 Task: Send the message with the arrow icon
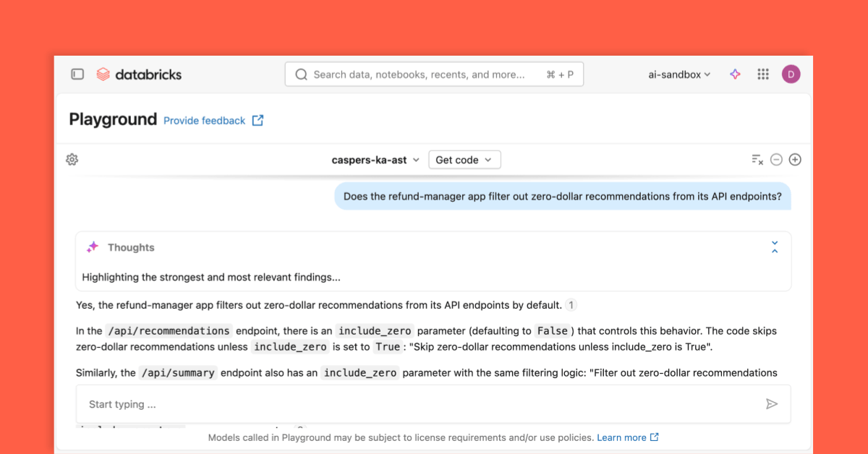coord(772,403)
